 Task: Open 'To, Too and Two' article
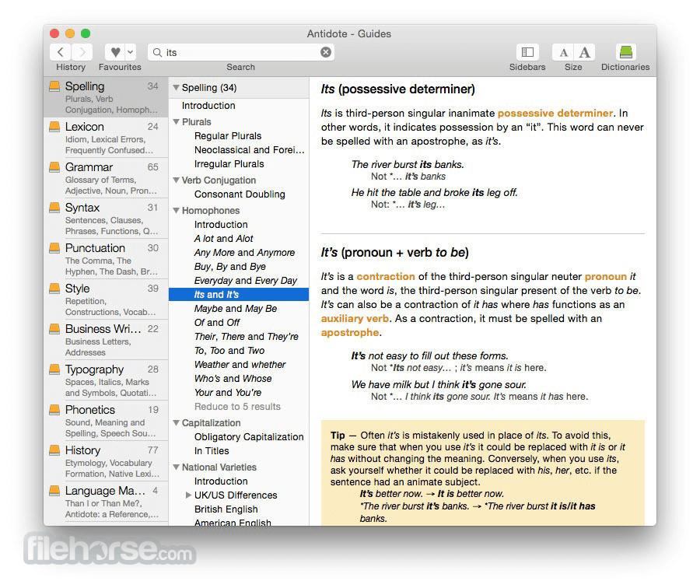point(229,351)
